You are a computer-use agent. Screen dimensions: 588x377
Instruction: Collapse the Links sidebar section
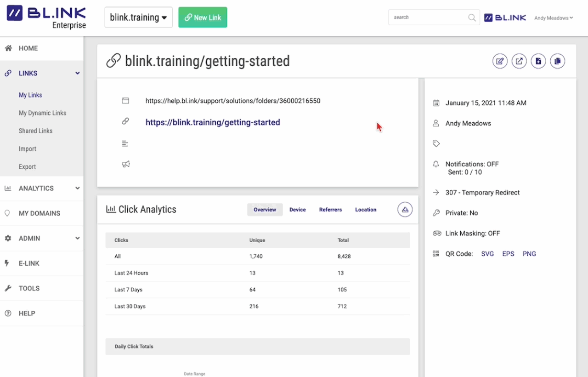pos(78,73)
